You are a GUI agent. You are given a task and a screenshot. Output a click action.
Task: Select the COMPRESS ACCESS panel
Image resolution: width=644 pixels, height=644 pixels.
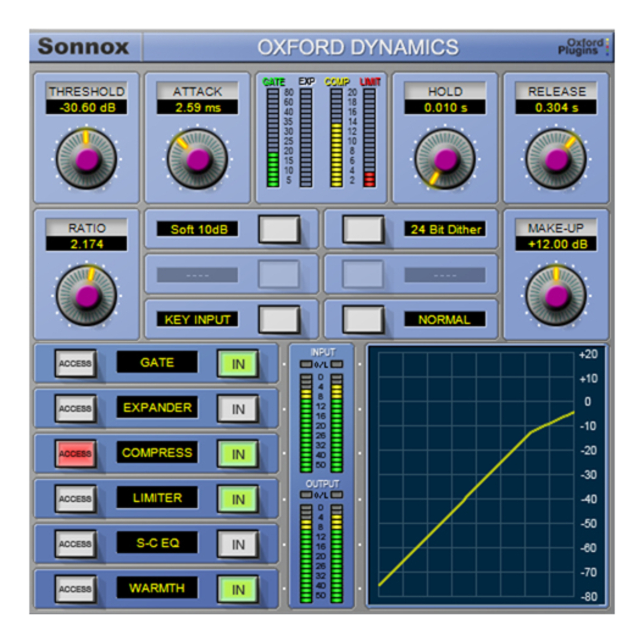pos(75,453)
